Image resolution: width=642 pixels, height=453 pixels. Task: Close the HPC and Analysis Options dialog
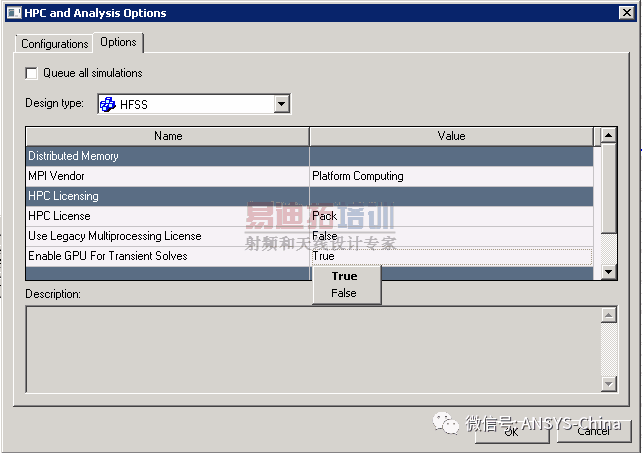626,13
